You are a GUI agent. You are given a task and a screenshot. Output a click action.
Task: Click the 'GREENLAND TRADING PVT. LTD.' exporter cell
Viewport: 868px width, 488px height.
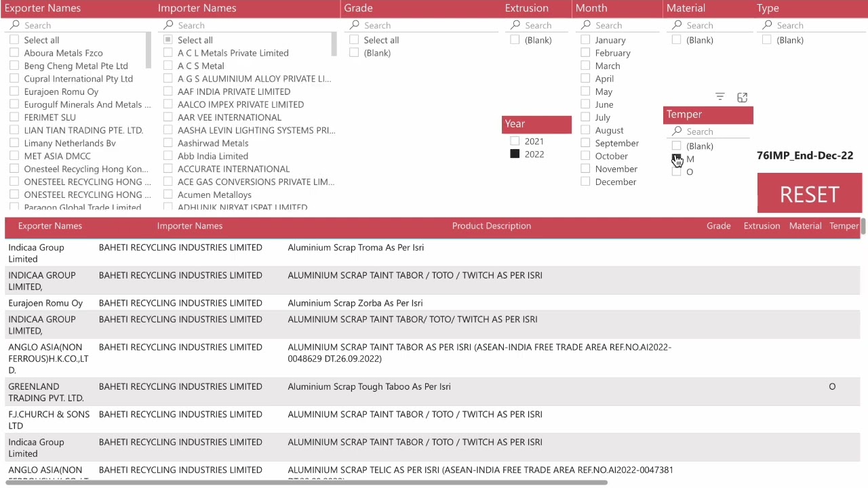pos(46,392)
